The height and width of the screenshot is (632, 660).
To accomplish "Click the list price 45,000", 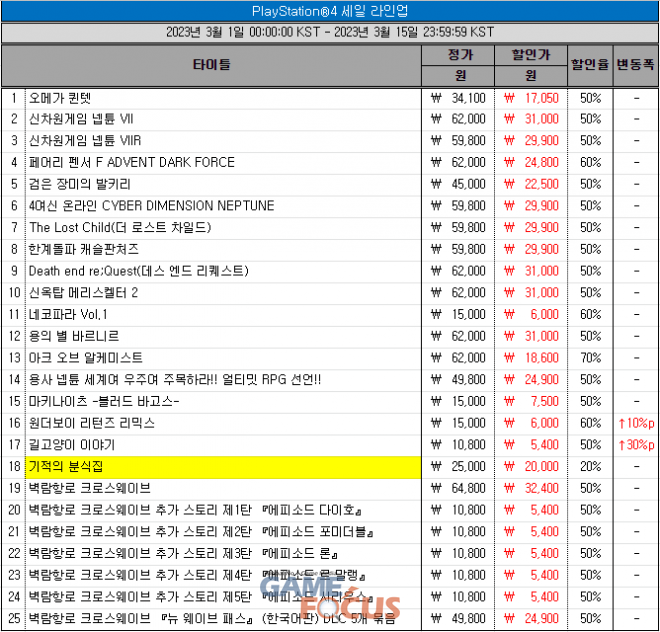I will pyautogui.click(x=468, y=184).
